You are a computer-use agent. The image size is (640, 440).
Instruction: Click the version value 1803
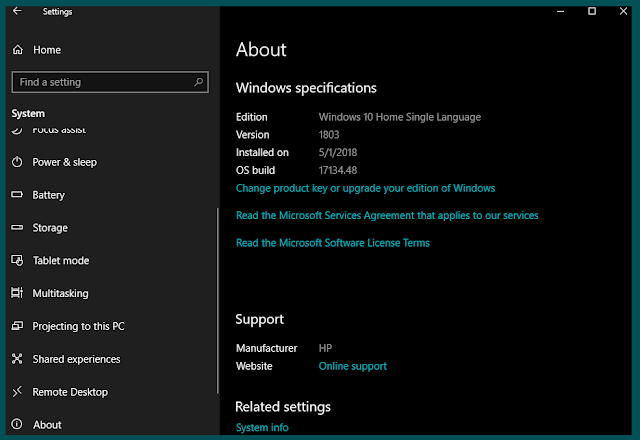[x=329, y=135]
